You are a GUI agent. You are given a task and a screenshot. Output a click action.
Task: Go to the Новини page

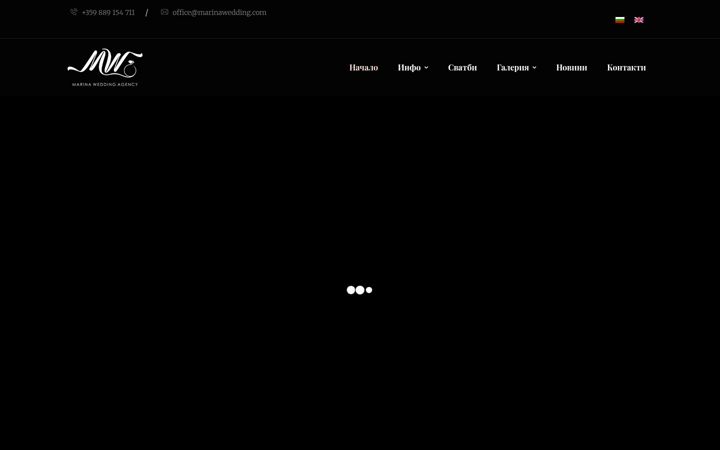click(572, 68)
